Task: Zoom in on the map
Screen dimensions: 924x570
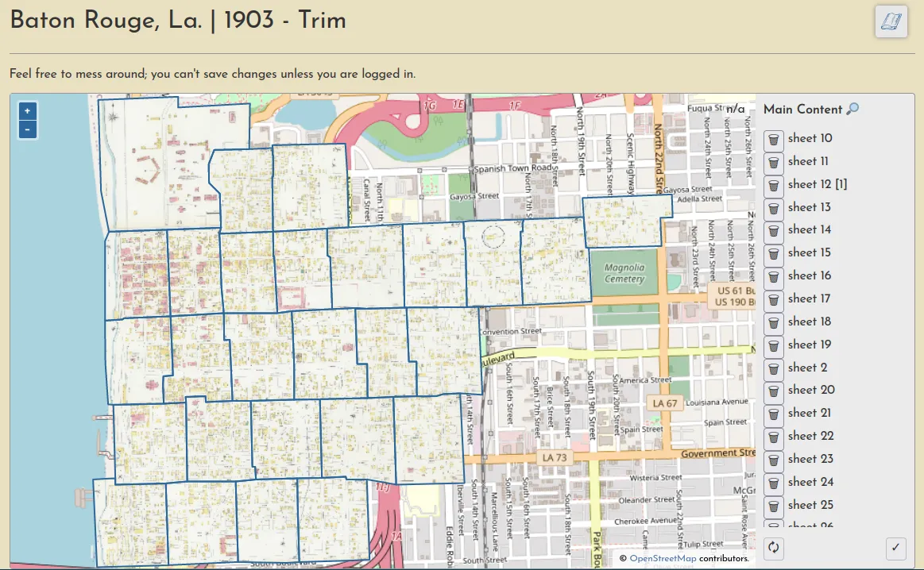Action: 27,111
